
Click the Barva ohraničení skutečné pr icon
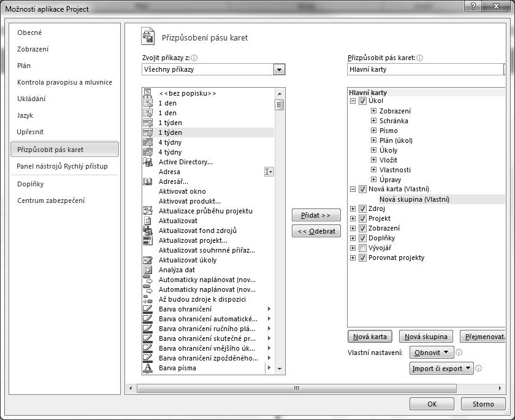[148, 338]
